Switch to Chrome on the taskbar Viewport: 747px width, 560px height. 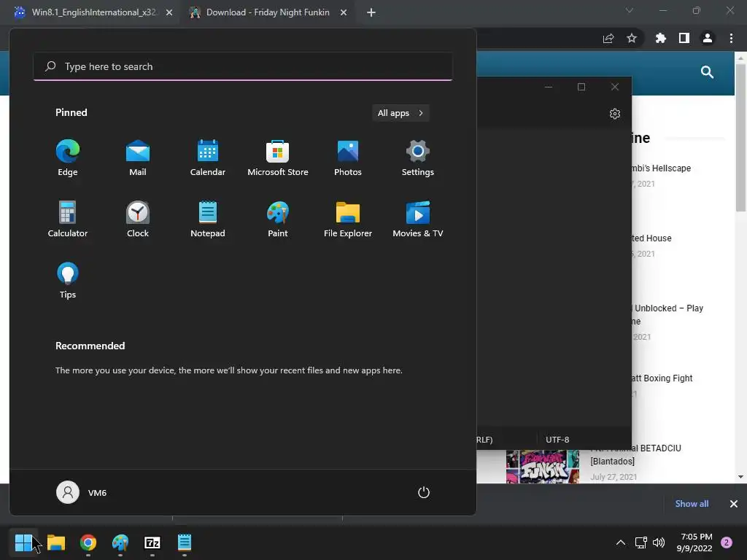(88, 542)
